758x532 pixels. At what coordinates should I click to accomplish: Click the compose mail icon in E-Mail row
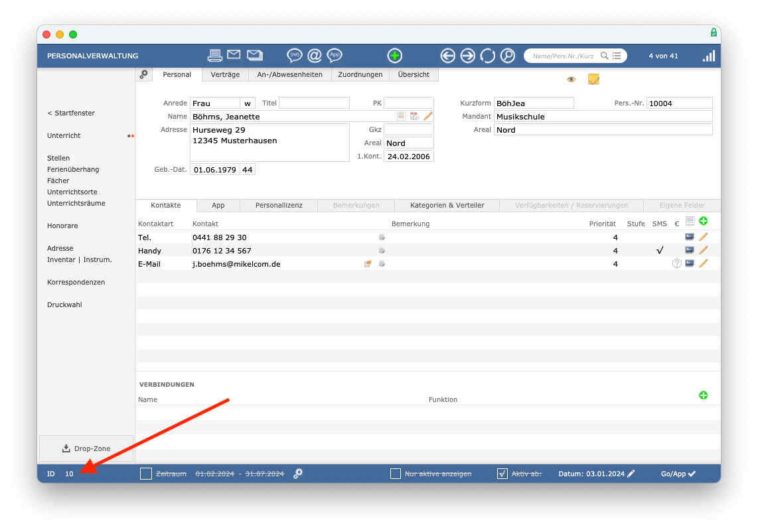[368, 263]
